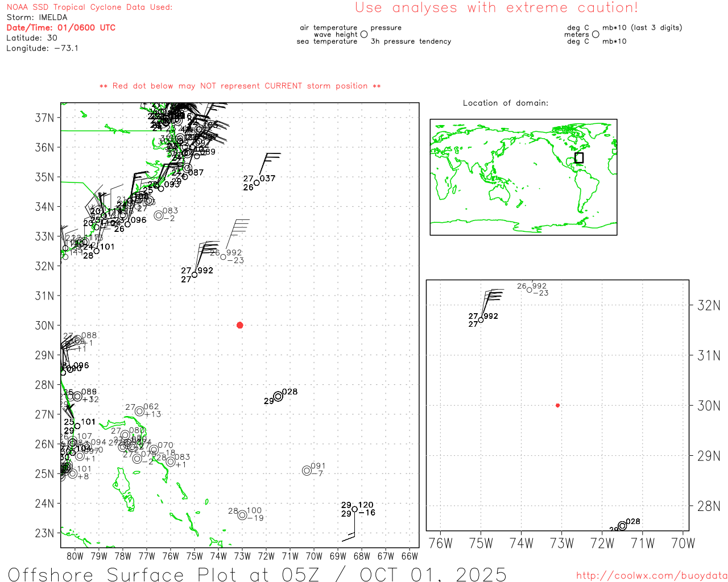728x582 pixels.
Task: Click 'Longitude: -73.1' text
Action: pos(42,48)
